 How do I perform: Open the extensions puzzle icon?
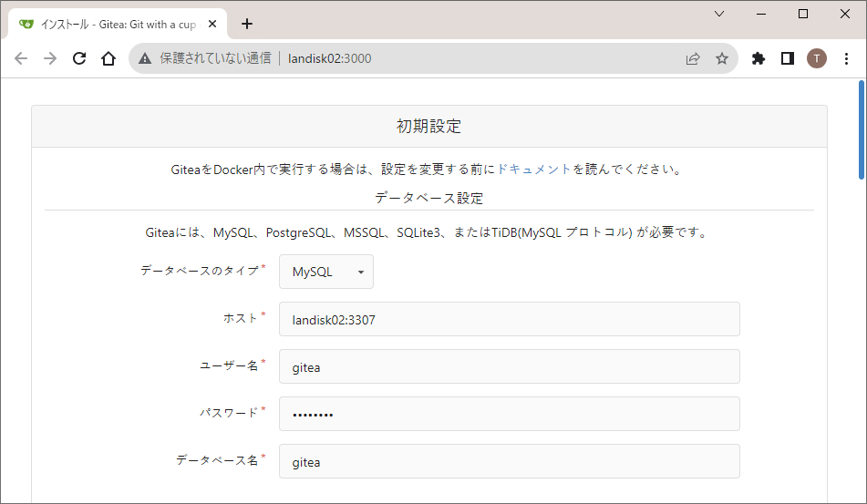758,58
